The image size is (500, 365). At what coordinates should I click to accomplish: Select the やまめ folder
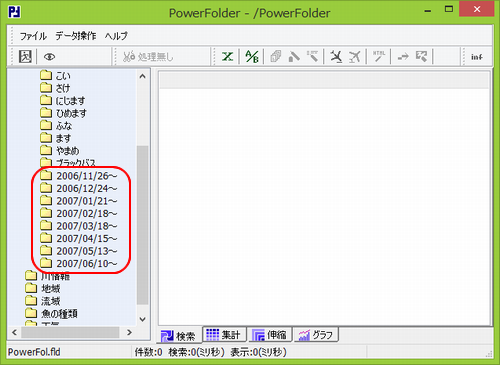point(60,151)
